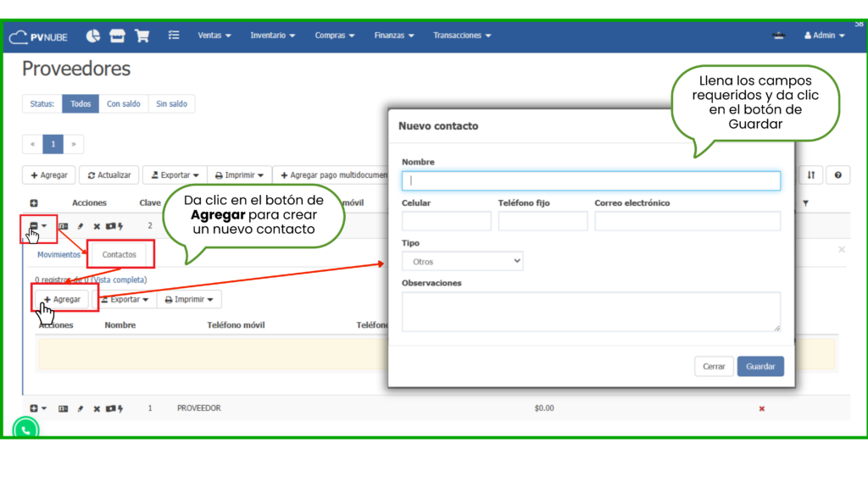
Task: Click the pie chart dashboard icon
Action: tap(93, 36)
